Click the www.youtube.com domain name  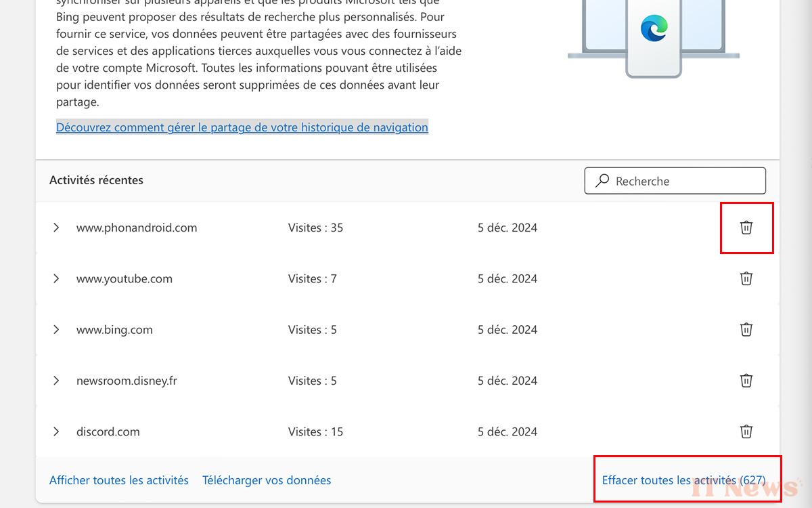tap(125, 278)
